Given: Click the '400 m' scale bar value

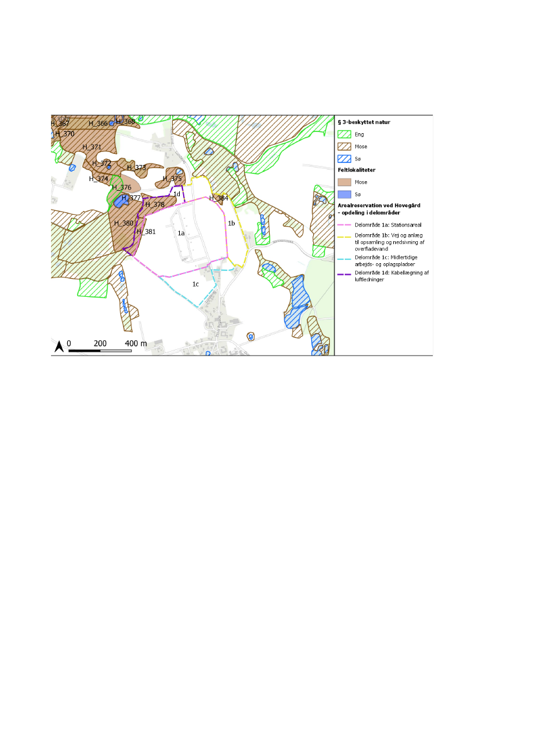Looking at the screenshot, I should 136,343.
